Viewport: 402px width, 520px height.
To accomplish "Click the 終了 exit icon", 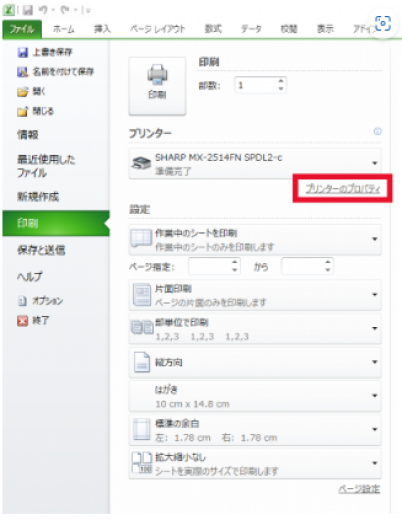I will click(23, 321).
